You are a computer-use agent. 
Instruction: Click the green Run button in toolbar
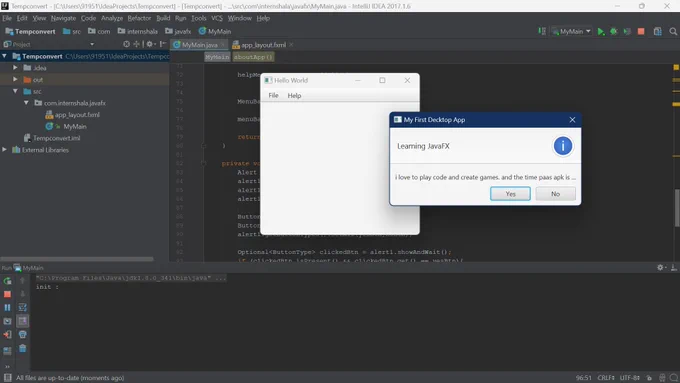pyautogui.click(x=601, y=32)
